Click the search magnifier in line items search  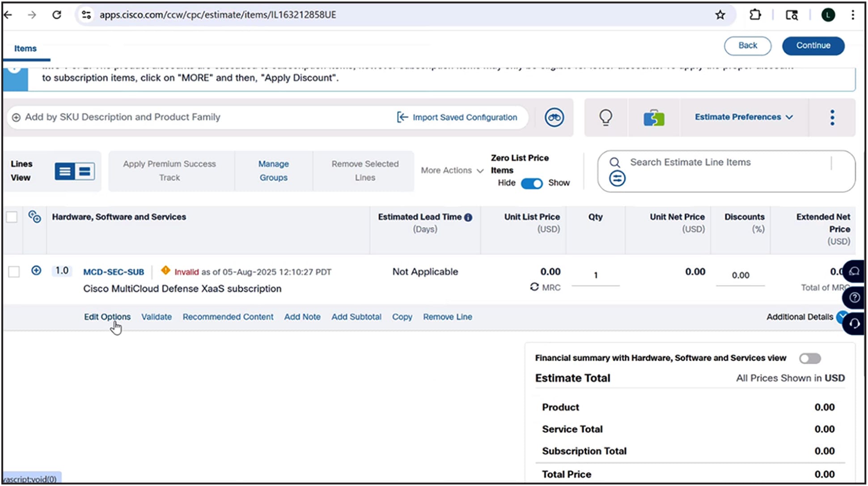(x=615, y=162)
